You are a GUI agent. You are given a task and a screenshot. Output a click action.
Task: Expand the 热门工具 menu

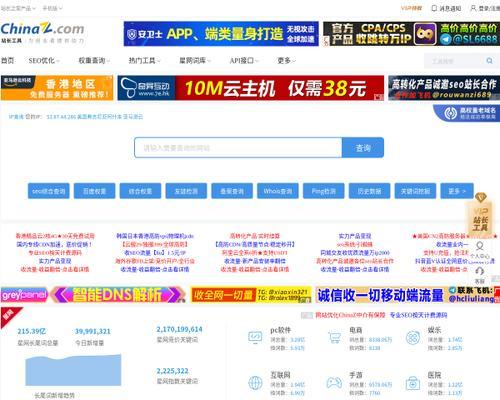click(x=144, y=61)
